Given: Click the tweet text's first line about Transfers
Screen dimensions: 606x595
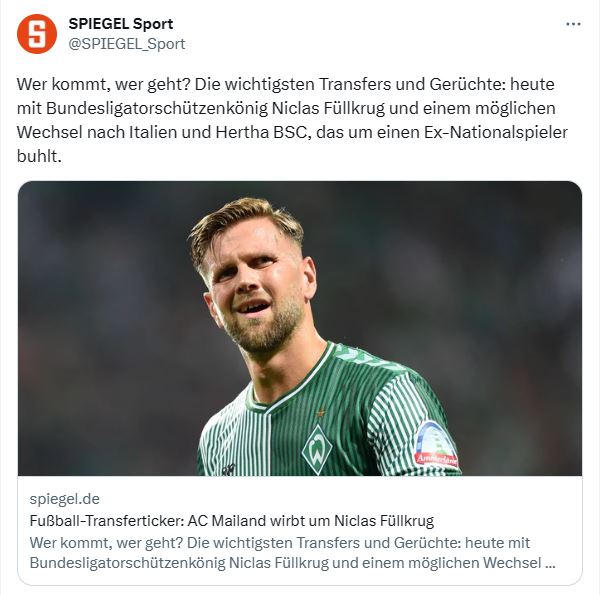Looking at the screenshot, I should click(x=288, y=85).
